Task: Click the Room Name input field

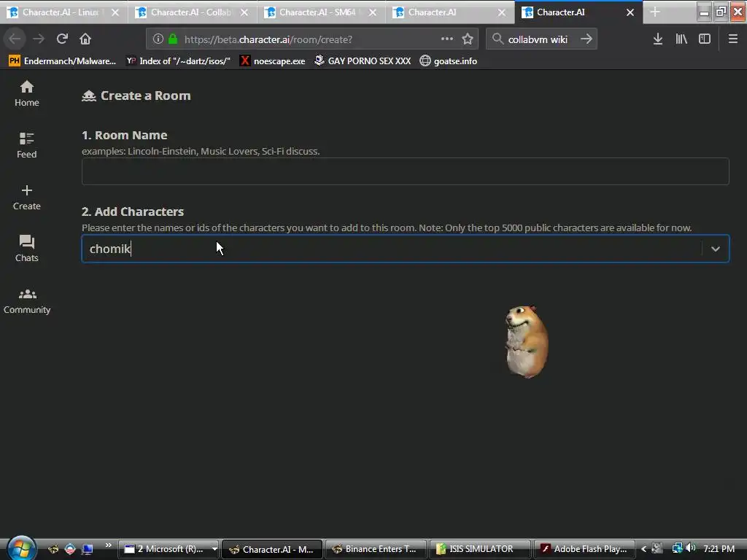Action: click(405, 171)
